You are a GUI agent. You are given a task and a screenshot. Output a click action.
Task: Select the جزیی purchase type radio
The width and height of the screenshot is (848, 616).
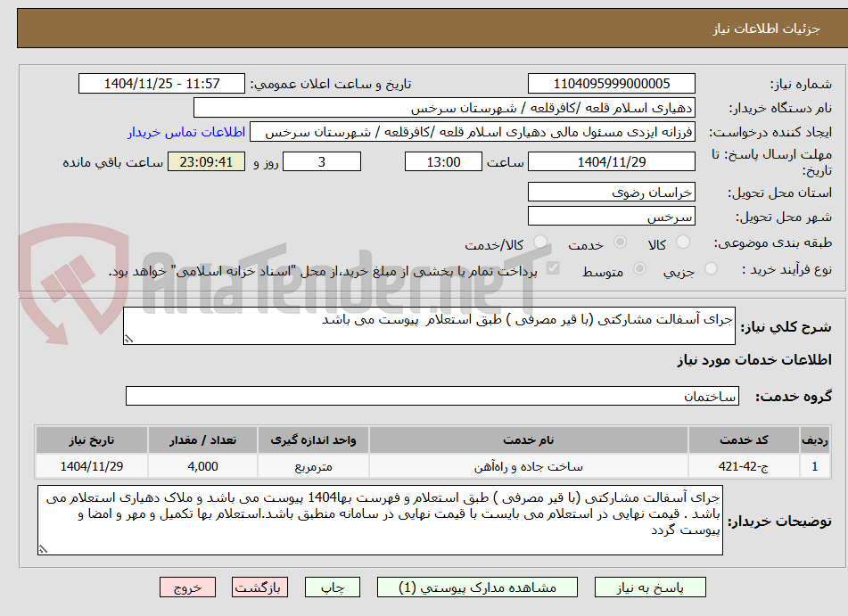point(711,269)
